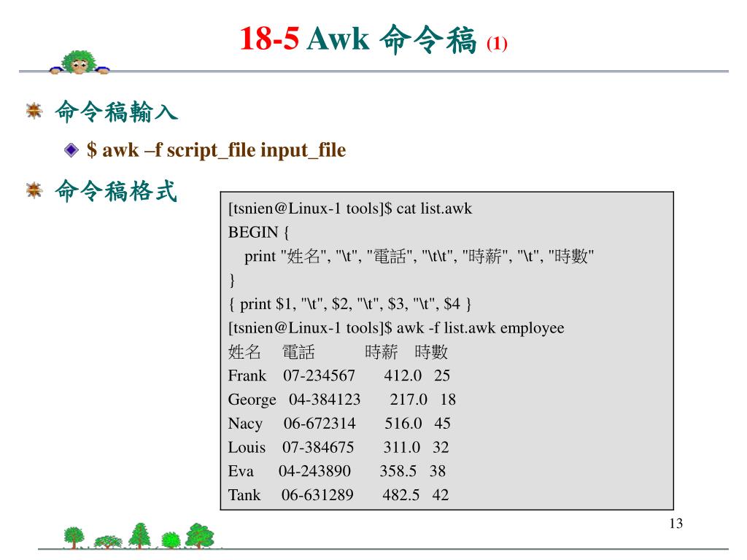Click phone number 06-631289
The width and height of the screenshot is (747, 560).
(x=317, y=495)
